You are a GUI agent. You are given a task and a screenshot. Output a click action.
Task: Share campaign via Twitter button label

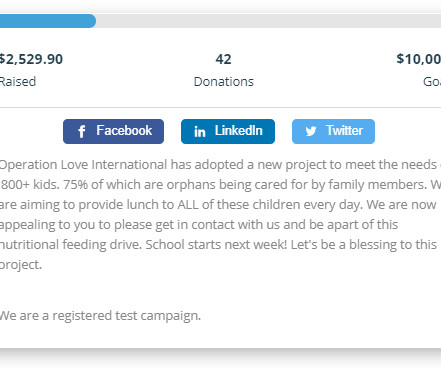coord(344,131)
